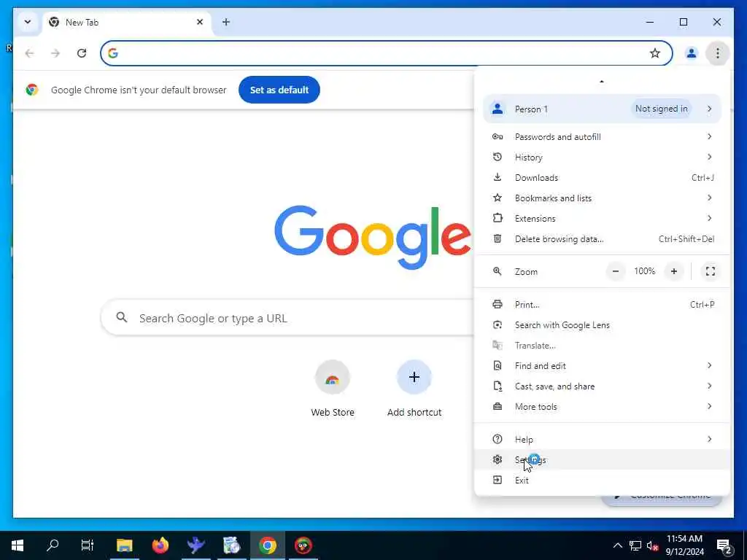Expand the More tools submenu

(602, 407)
